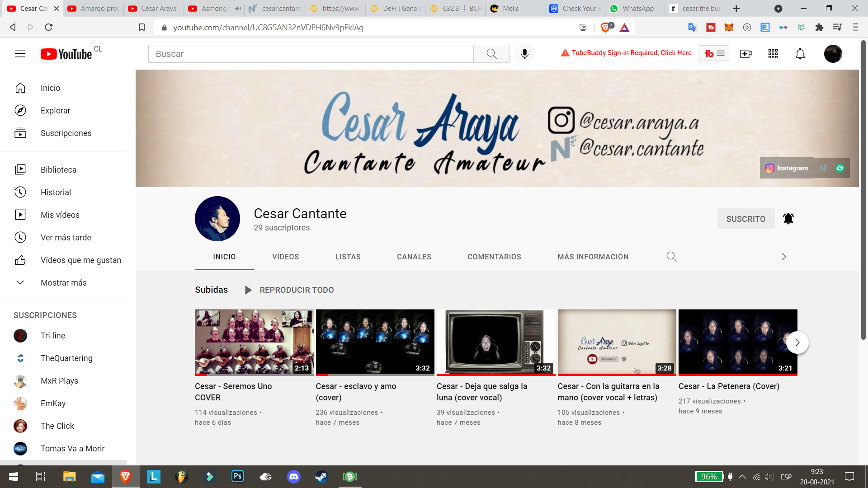Click the create video camera icon
The image size is (868, 488).
(745, 54)
